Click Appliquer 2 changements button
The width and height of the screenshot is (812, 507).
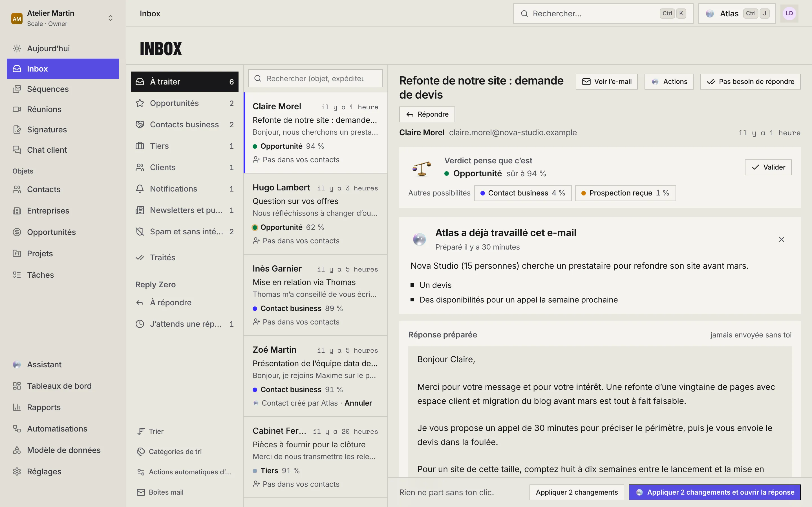click(577, 492)
